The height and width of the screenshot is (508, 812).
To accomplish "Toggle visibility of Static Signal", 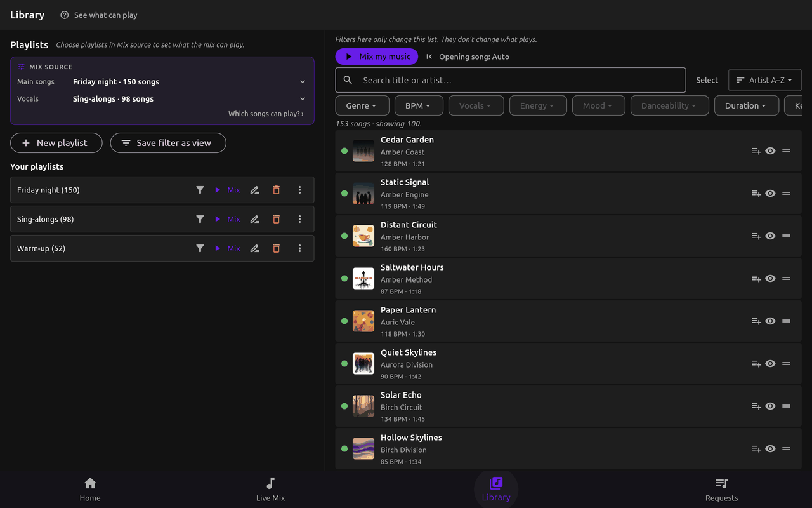I will point(770,194).
